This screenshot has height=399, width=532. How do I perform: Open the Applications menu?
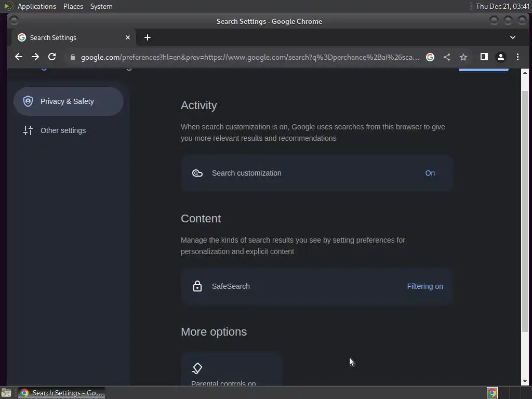(x=37, y=6)
